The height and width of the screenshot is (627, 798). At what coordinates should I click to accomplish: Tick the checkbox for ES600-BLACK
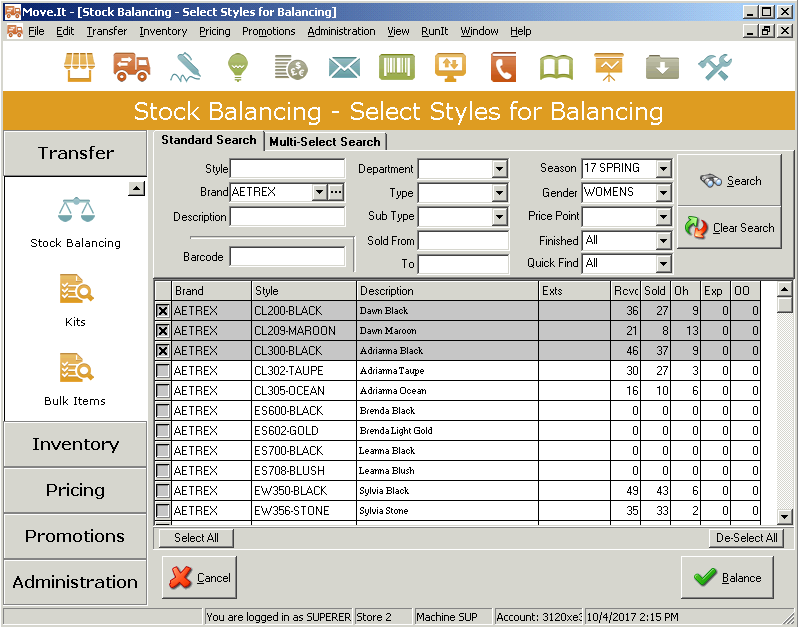163,411
